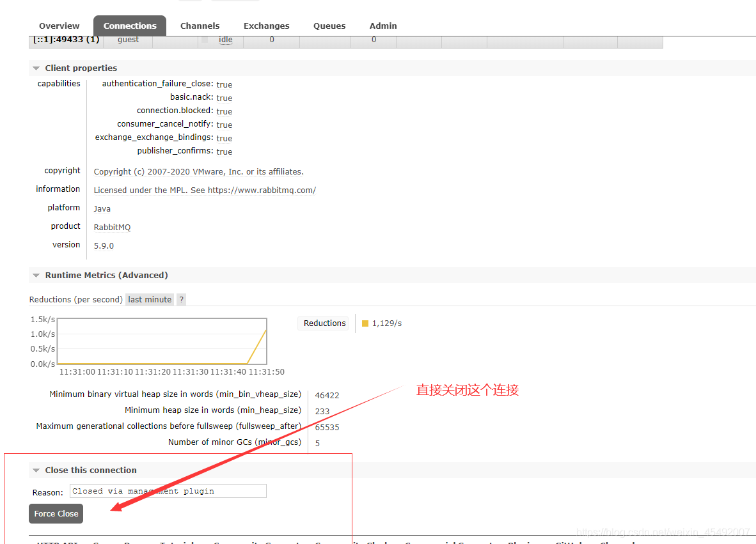Click the version value '5.9.0'
Image resolution: width=756 pixels, height=544 pixels.
(104, 245)
